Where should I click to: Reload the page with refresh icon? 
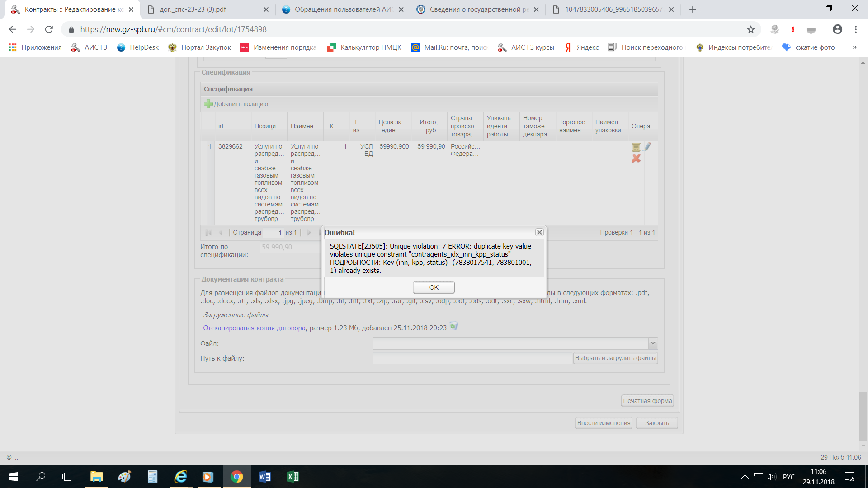[x=49, y=29]
